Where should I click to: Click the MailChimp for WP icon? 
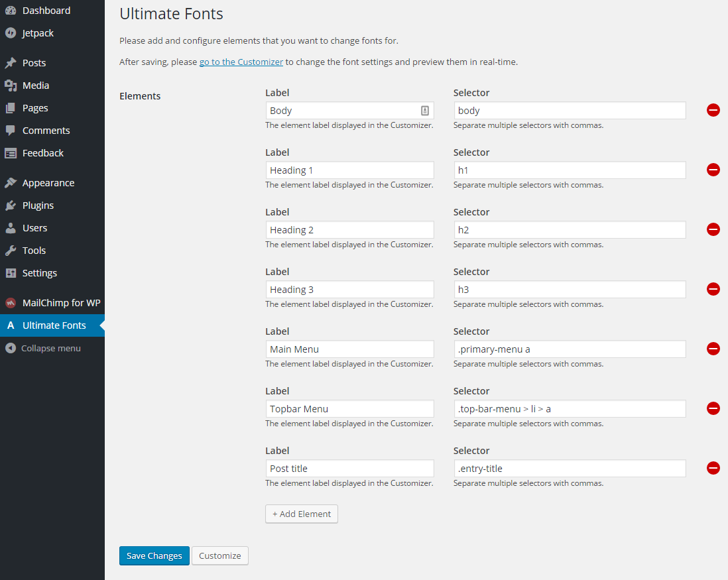point(11,303)
